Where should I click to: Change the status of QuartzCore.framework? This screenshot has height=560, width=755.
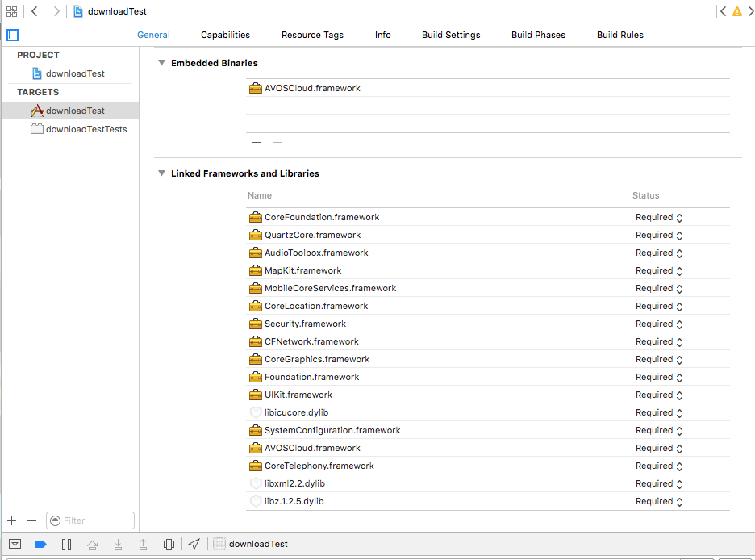659,235
